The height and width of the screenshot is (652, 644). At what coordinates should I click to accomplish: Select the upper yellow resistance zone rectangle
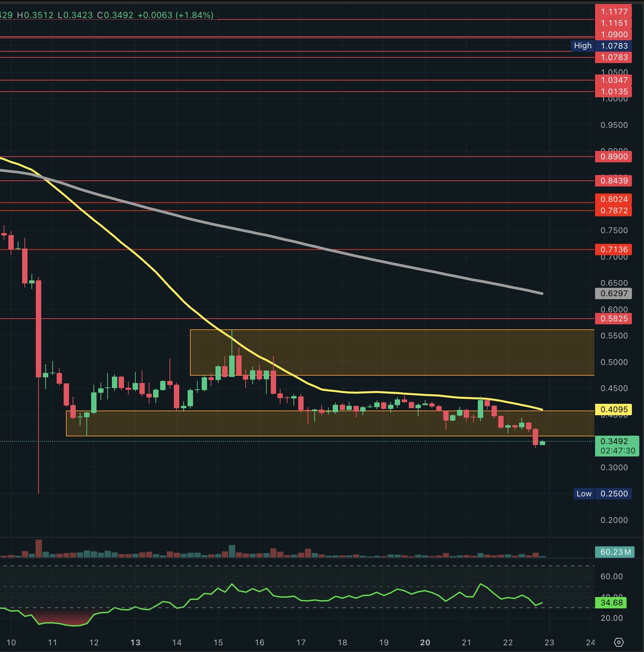pyautogui.click(x=392, y=352)
